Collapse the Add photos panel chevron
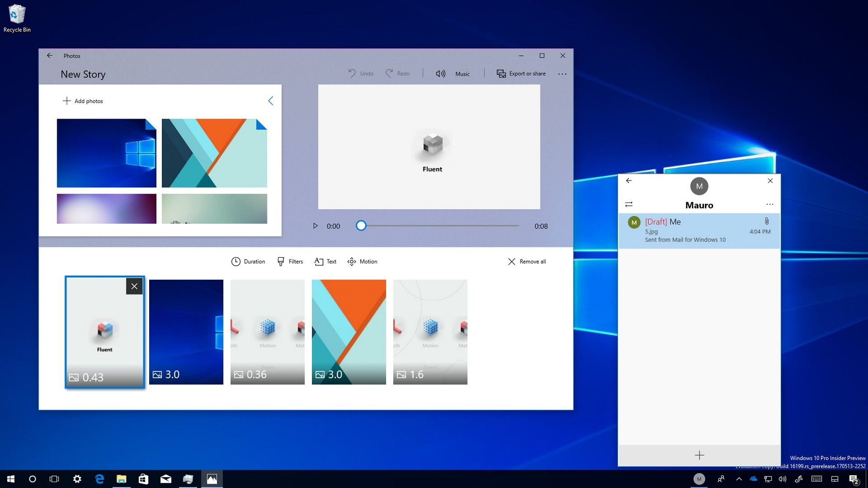This screenshot has height=488, width=868. [x=270, y=101]
